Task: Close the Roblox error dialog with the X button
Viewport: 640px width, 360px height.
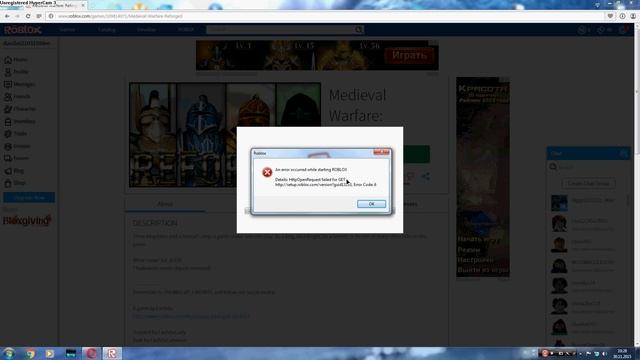Action: click(382, 152)
